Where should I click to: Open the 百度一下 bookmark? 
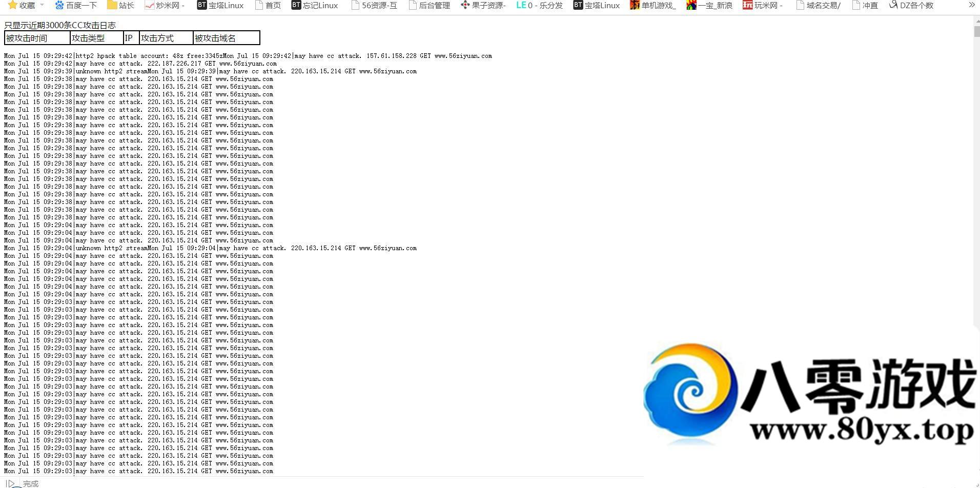coord(75,5)
